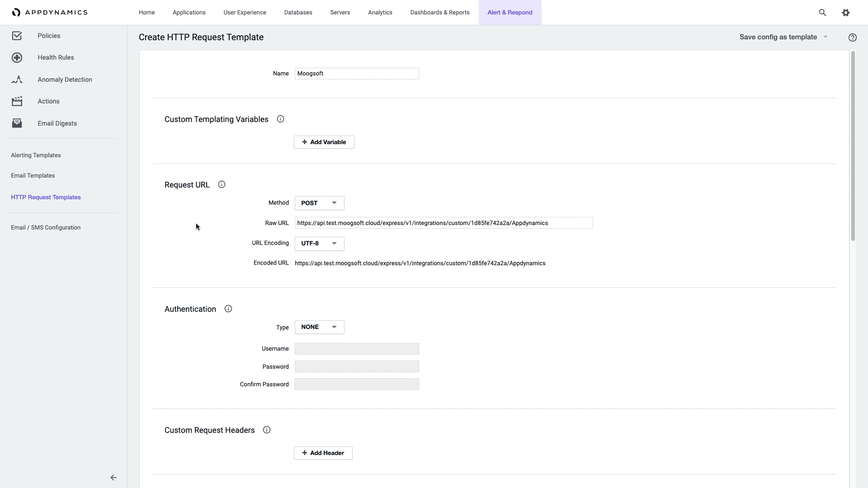The height and width of the screenshot is (488, 868).
Task: Click the Encoded URL text value
Action: pyautogui.click(x=420, y=263)
